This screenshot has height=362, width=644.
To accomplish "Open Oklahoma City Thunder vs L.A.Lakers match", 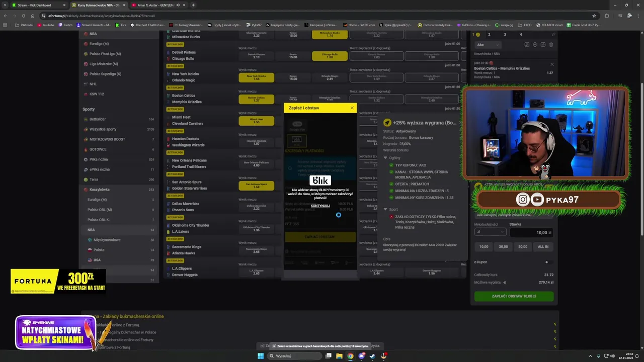I will (190, 228).
